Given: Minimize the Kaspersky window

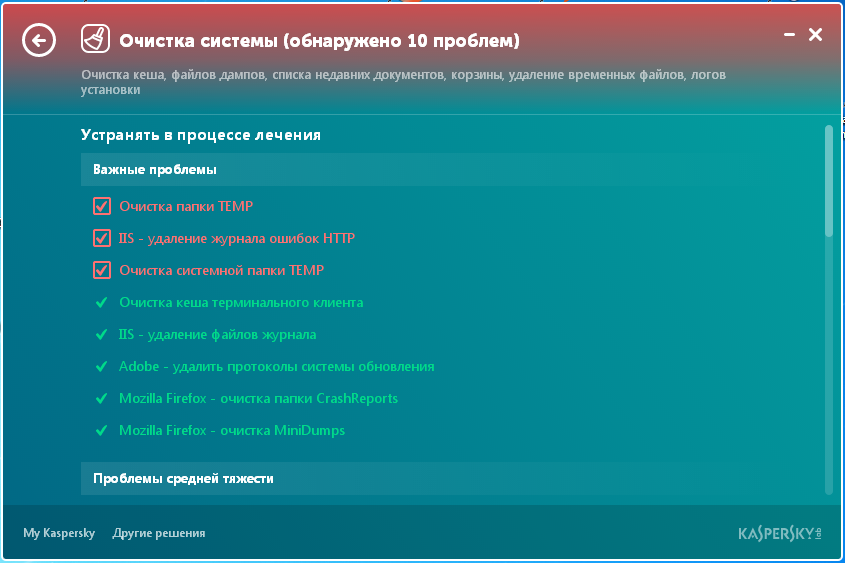Looking at the screenshot, I should 789,35.
